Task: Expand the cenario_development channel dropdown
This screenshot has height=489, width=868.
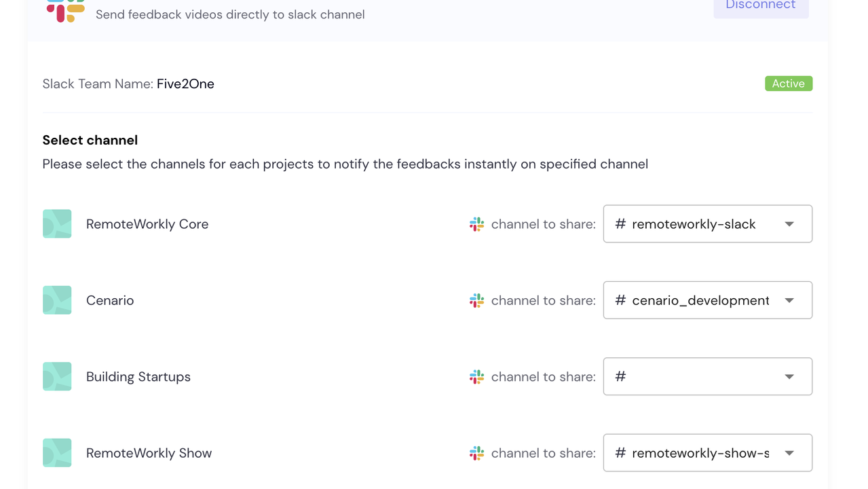Action: (x=707, y=300)
